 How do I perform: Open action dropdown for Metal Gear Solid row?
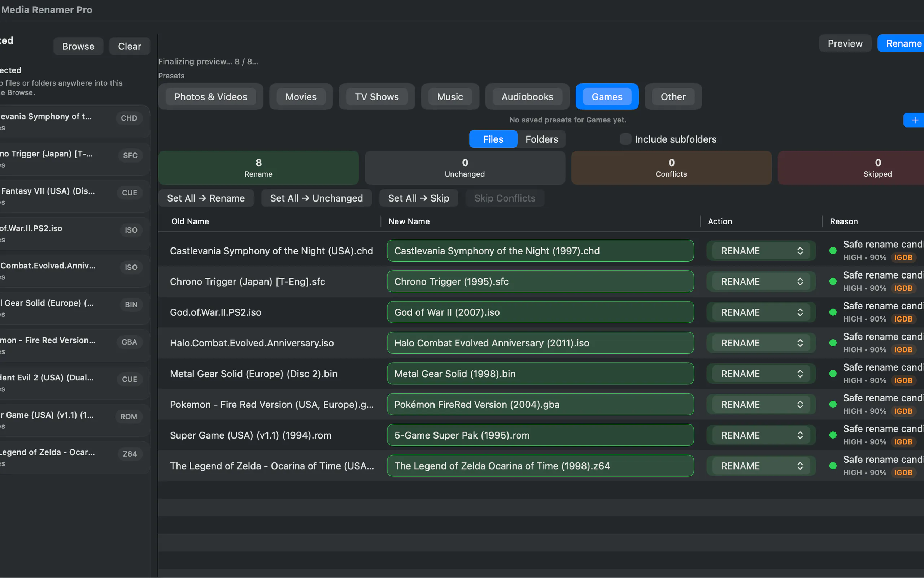pyautogui.click(x=760, y=374)
